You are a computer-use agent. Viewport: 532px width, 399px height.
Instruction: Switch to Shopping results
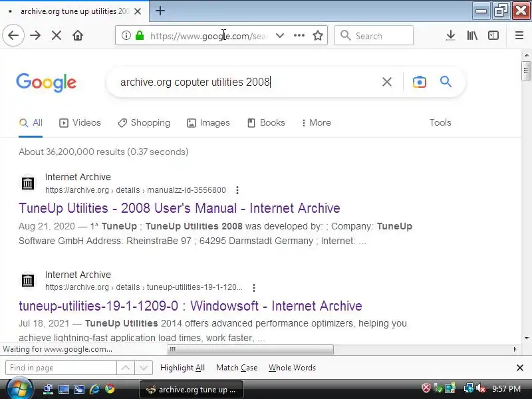point(144,122)
